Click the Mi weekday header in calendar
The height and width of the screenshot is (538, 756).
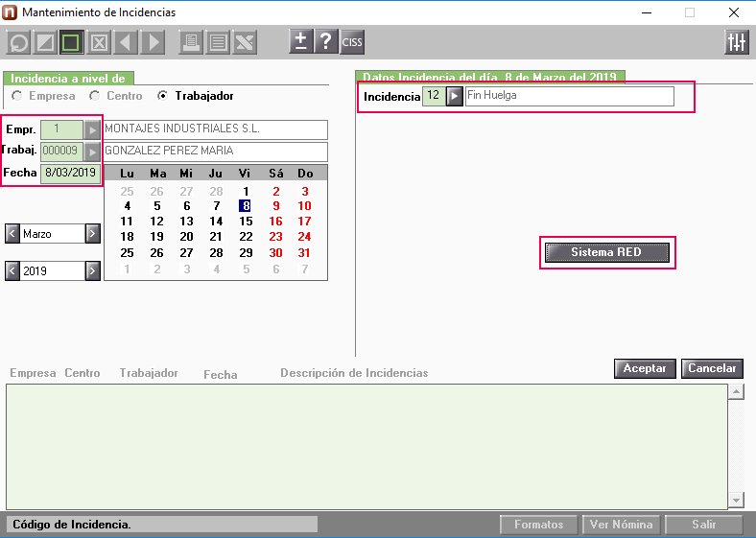[186, 174]
